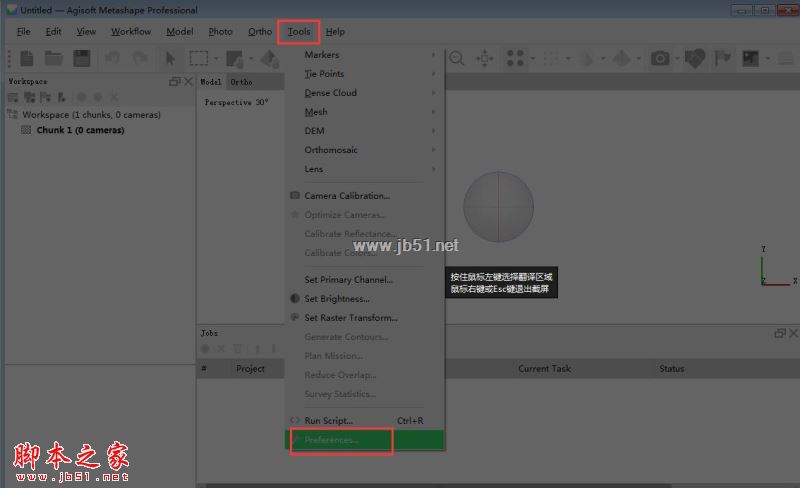Open dropdown arrow next to camera icon
Screen dimensions: 800x488
pos(677,58)
